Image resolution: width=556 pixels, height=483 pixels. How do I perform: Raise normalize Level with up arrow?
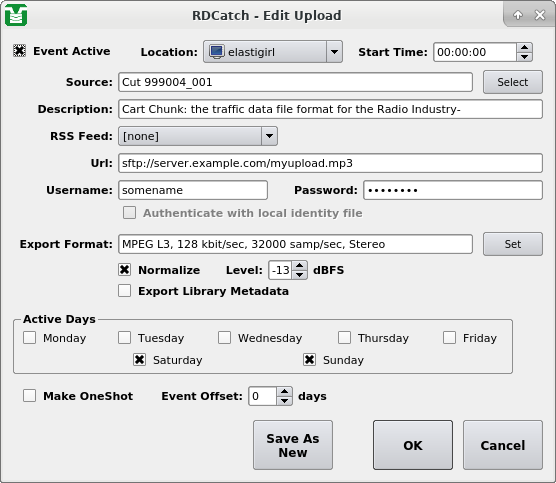pos(300,266)
